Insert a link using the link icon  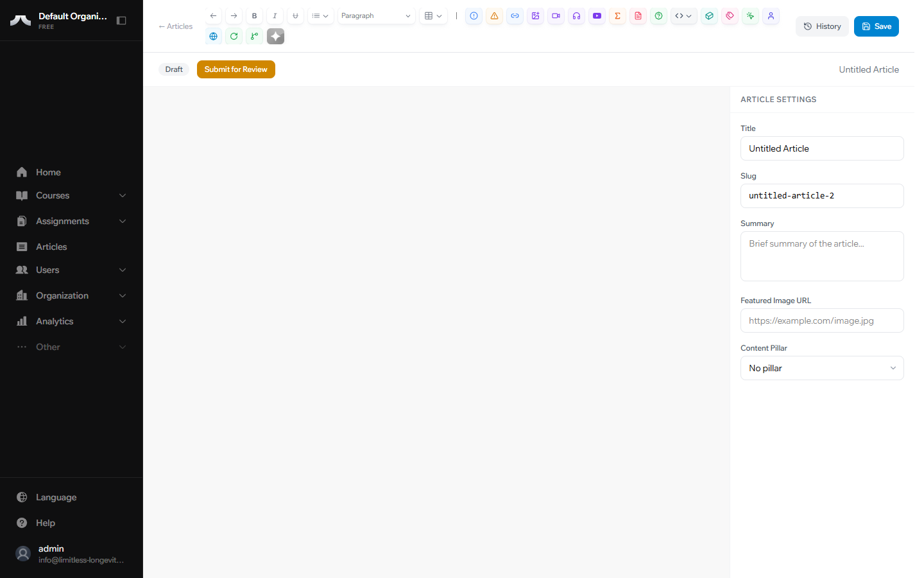pyautogui.click(x=515, y=16)
